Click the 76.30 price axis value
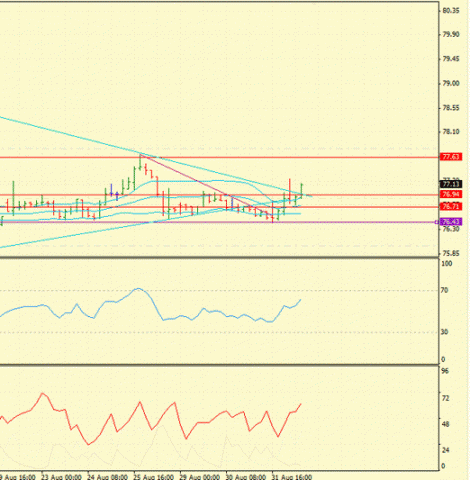The image size is (470, 480). pyautogui.click(x=451, y=229)
